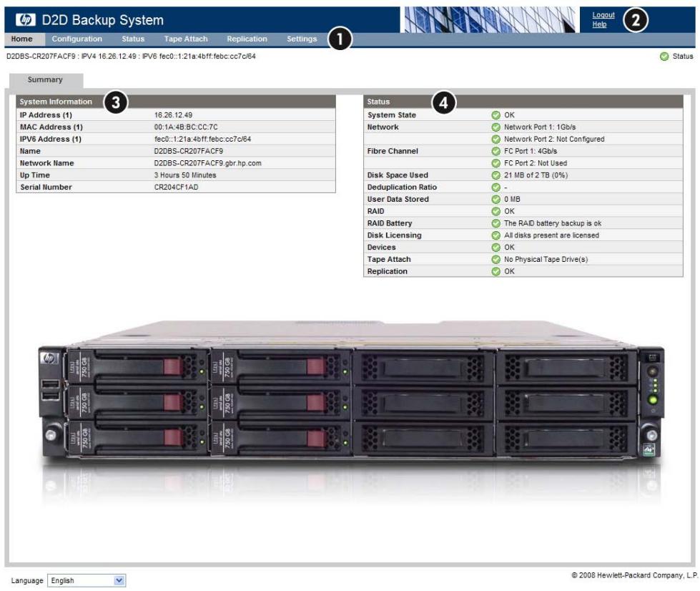Open the Settings menu
Viewport: 700px width, 591px height.
302,39
